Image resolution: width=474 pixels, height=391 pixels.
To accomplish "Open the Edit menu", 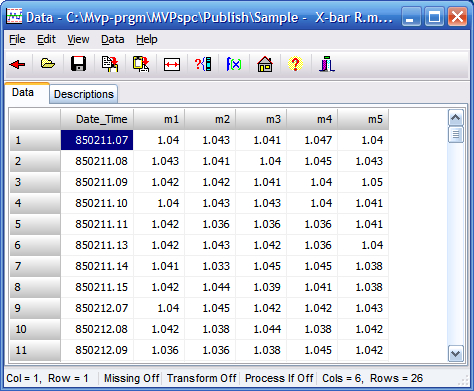I will (46, 39).
